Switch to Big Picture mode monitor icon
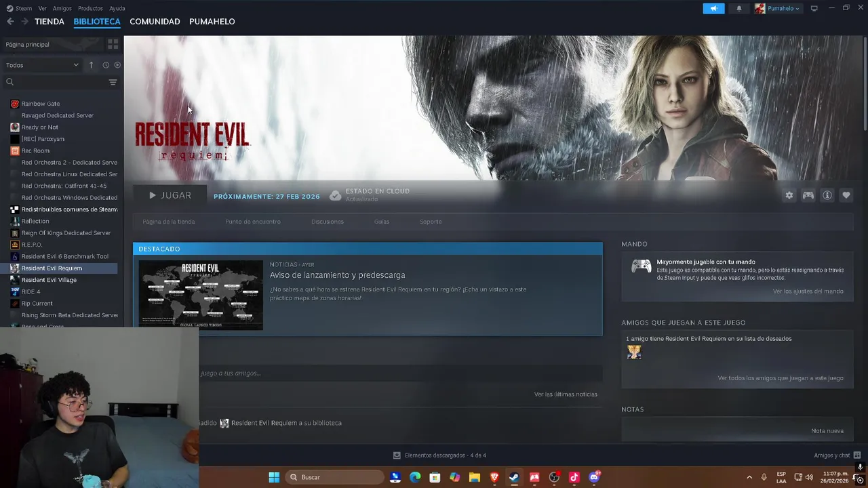The height and width of the screenshot is (488, 868). pos(814,8)
